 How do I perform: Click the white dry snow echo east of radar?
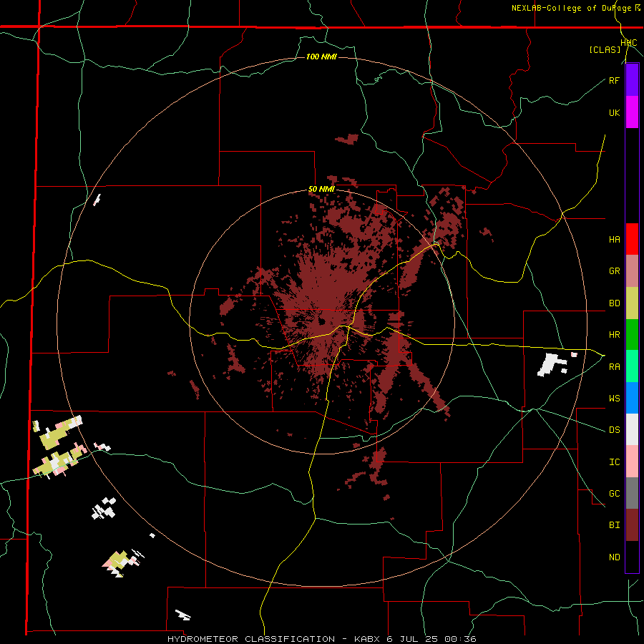pos(549,365)
